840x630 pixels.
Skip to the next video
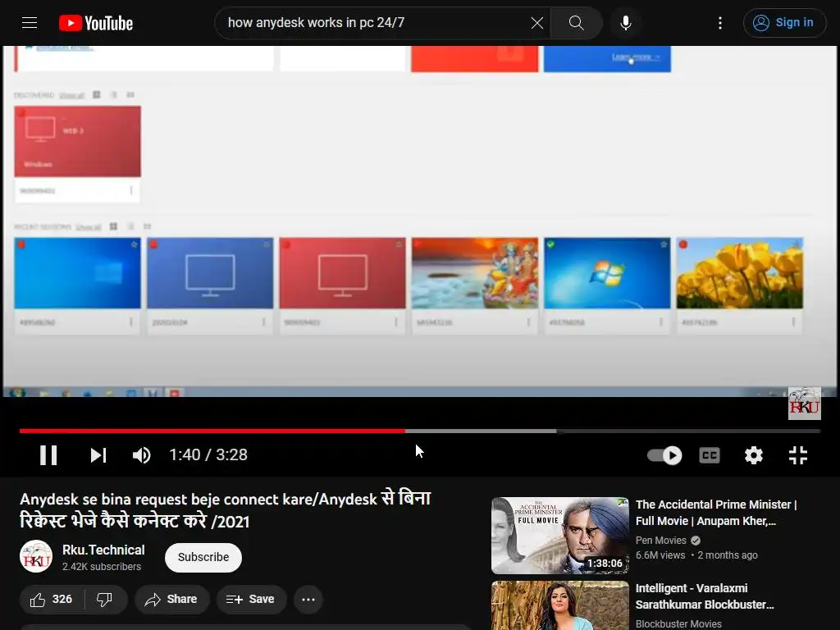tap(98, 455)
